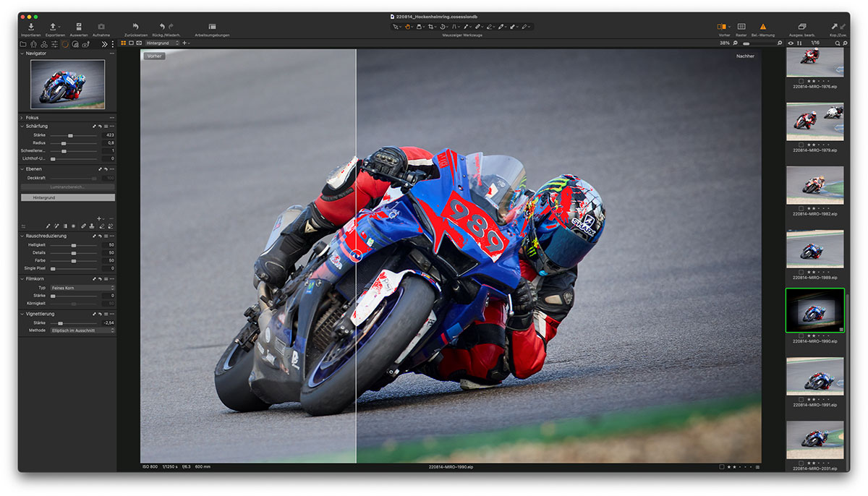Viewport: 868px width, 496px height.
Task: Collapse the Rauschreduzierung panel
Action: (x=22, y=236)
